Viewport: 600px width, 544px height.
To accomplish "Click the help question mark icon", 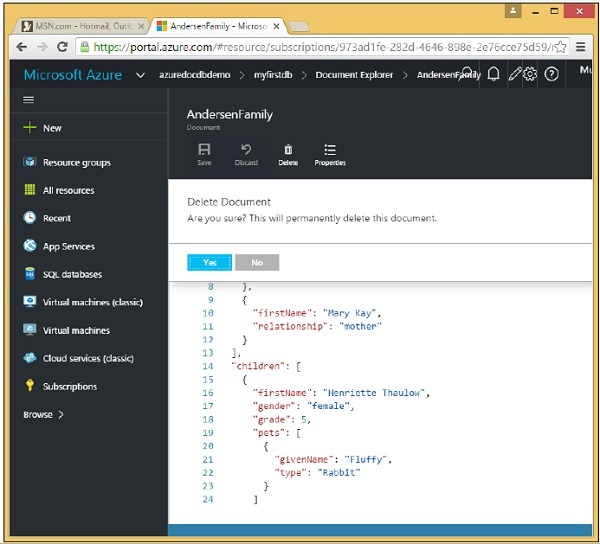I will (551, 74).
